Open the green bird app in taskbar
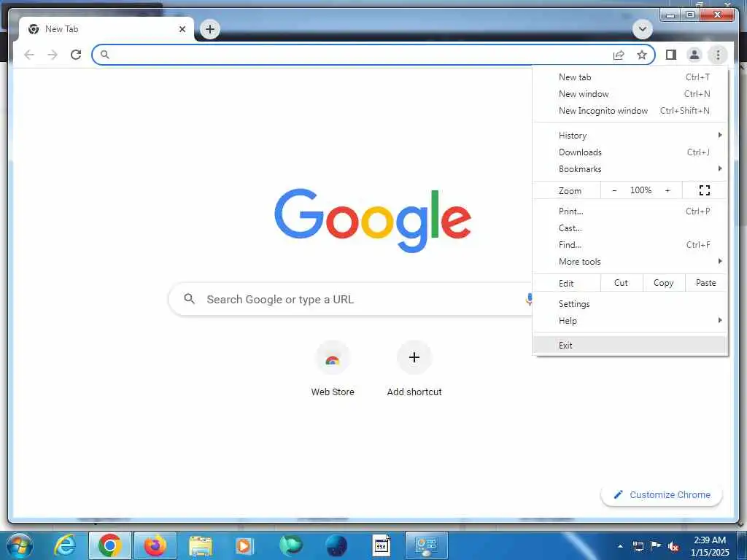 pos(290,545)
